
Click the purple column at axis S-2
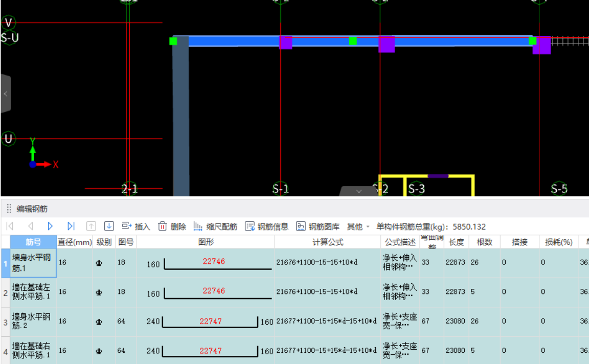[387, 44]
